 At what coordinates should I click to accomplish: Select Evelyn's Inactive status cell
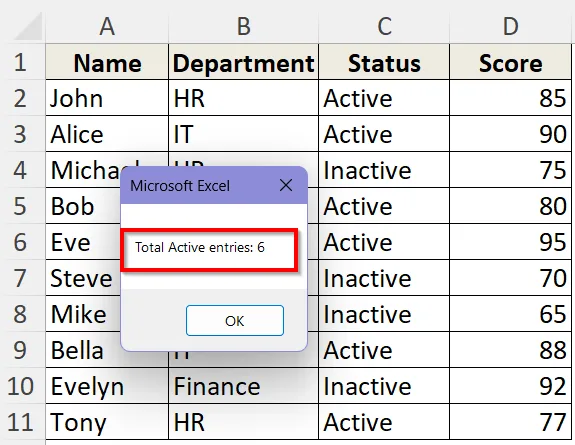pyautogui.click(x=384, y=386)
